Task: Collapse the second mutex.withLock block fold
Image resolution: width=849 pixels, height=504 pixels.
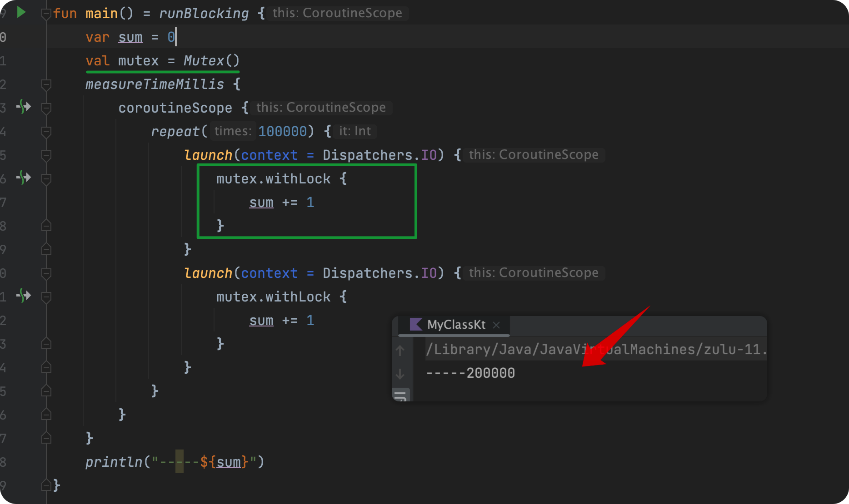Action: point(46,297)
